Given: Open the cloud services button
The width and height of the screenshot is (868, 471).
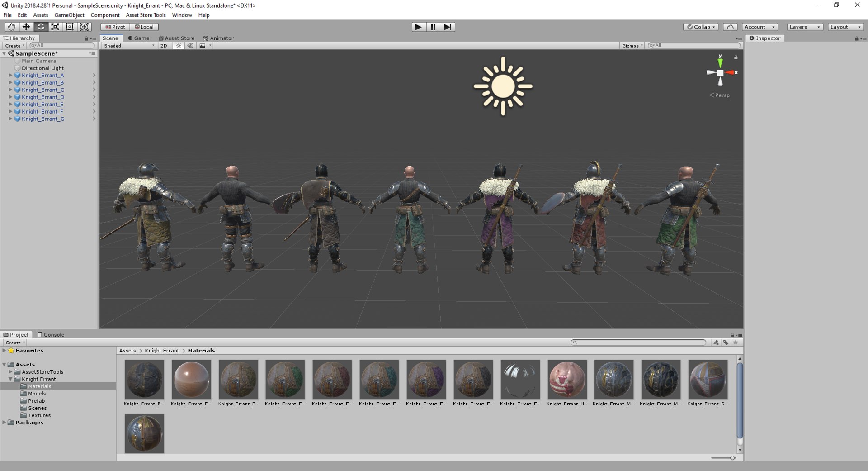Looking at the screenshot, I should (x=730, y=27).
